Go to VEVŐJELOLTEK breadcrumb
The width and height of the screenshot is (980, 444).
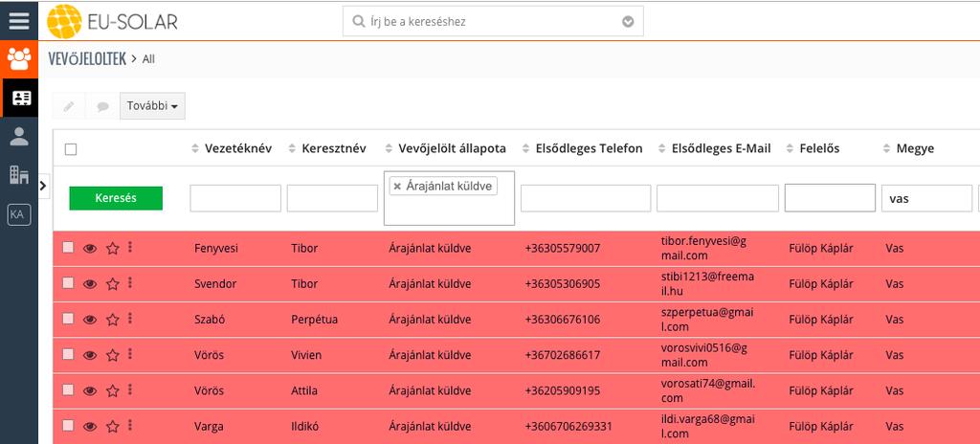click(x=87, y=58)
